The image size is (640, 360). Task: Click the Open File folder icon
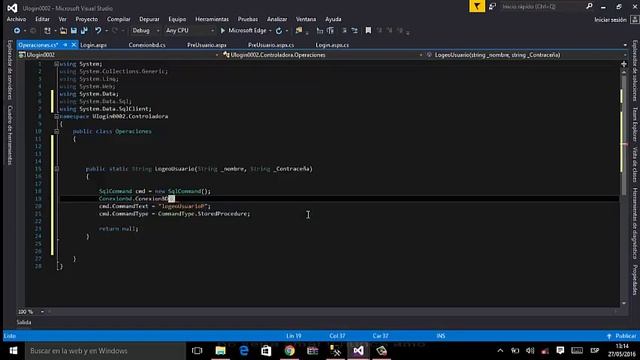[x=63, y=31]
